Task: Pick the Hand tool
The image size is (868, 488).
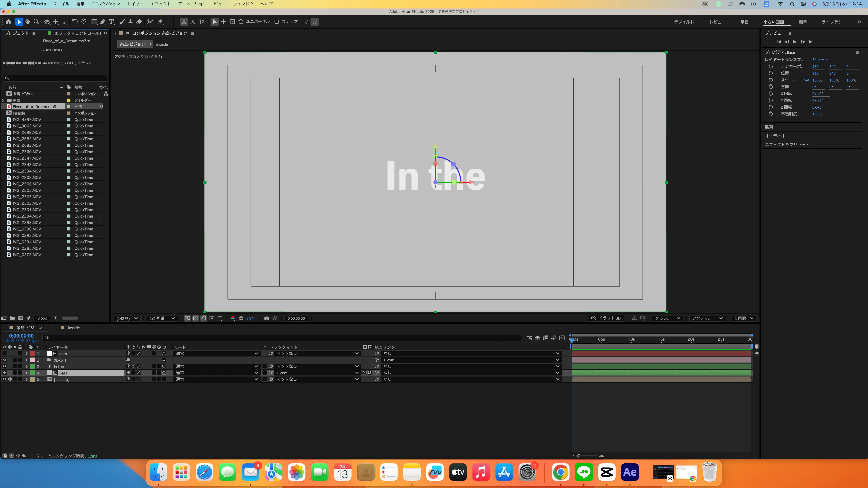Action: coord(28,22)
